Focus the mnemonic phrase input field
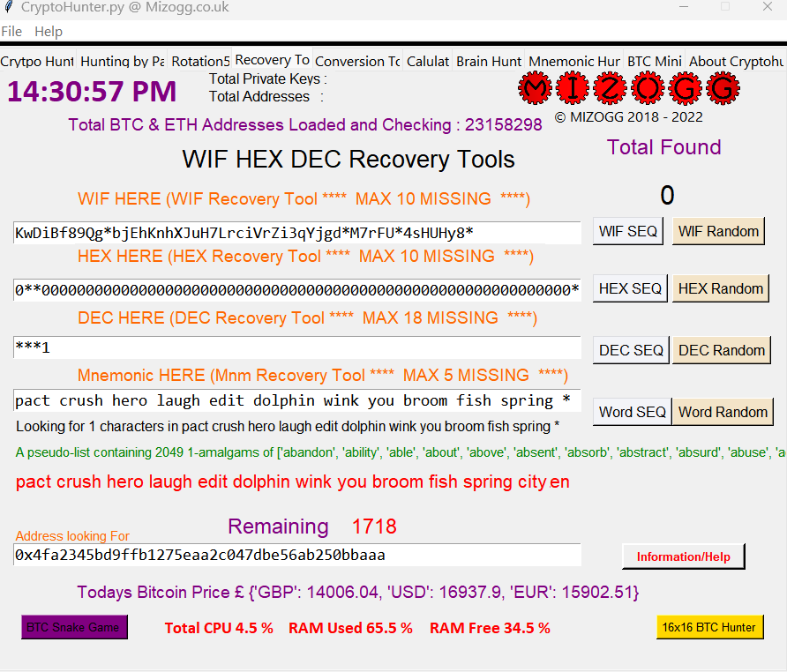Screen dimensions: 787x672 297,400
